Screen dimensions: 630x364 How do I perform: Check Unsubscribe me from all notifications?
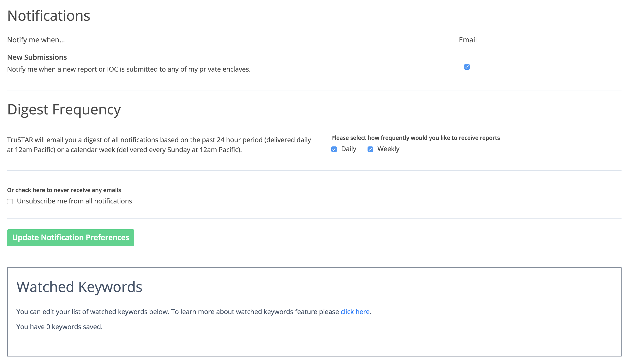point(10,202)
